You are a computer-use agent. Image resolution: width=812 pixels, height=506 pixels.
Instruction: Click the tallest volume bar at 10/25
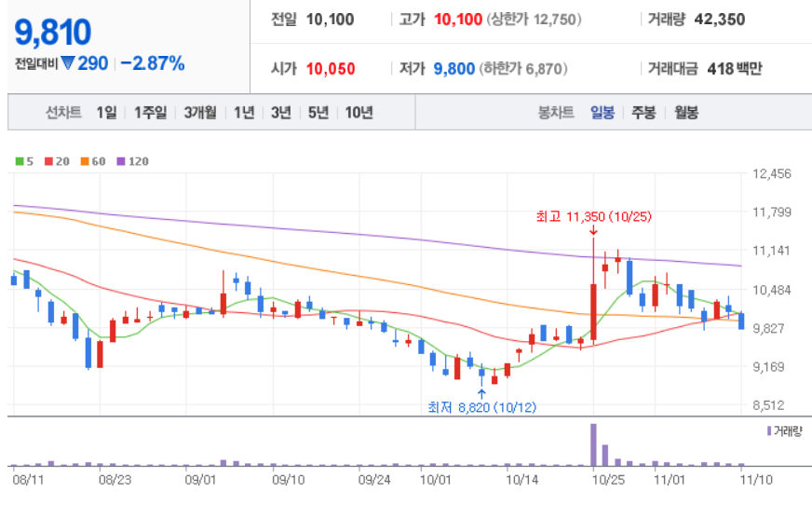593,444
